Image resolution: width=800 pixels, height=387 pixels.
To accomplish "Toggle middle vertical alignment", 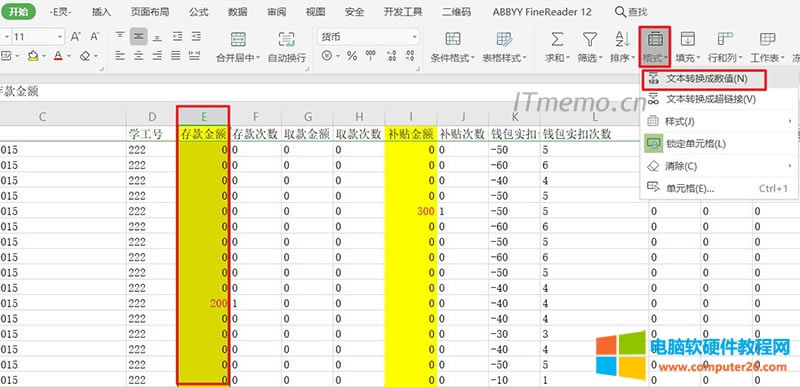I will [x=138, y=36].
